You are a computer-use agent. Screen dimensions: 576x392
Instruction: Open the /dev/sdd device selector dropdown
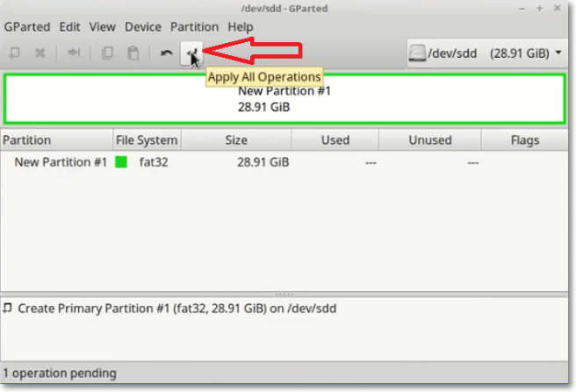[487, 53]
